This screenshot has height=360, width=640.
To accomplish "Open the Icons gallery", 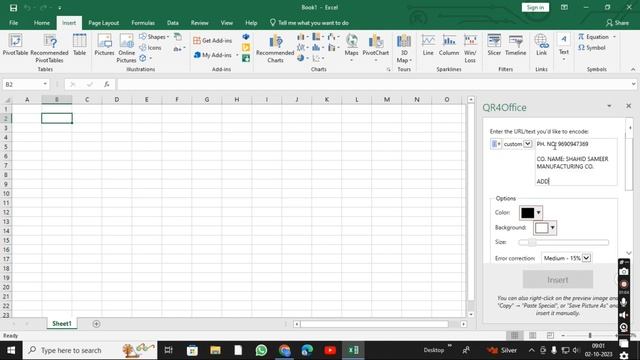I will point(150,48).
